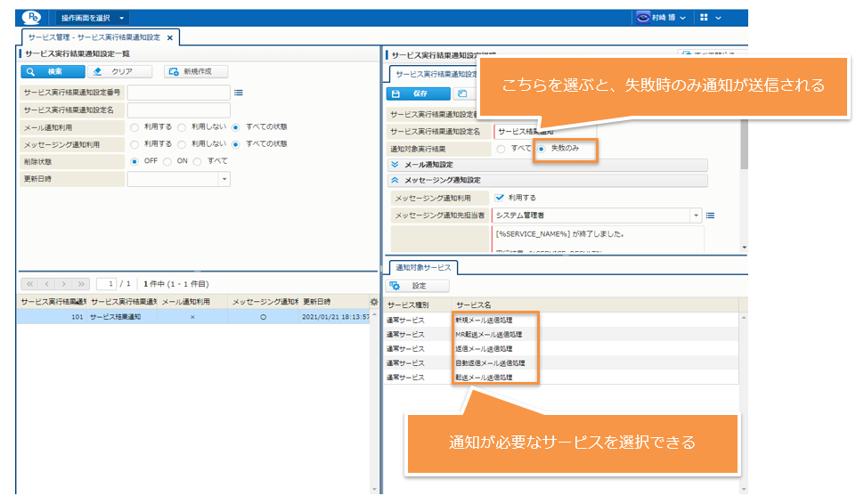Click the Pe application logo
The height and width of the screenshot is (504, 856).
[x=34, y=17]
